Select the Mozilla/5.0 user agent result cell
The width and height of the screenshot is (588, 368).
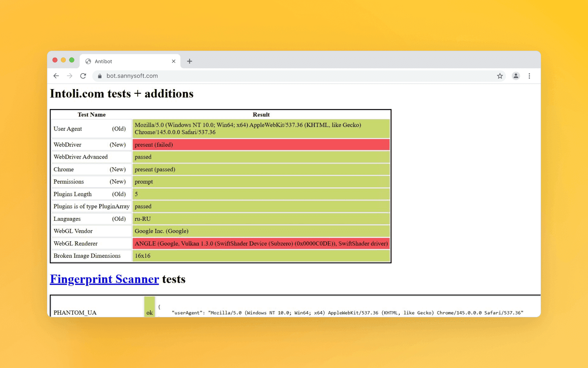click(x=261, y=129)
